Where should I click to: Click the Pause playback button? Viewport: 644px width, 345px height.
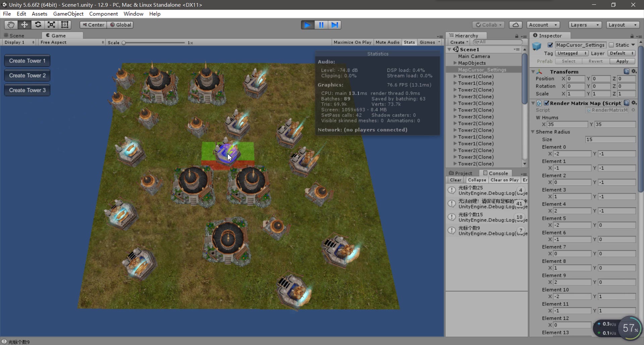(x=321, y=24)
